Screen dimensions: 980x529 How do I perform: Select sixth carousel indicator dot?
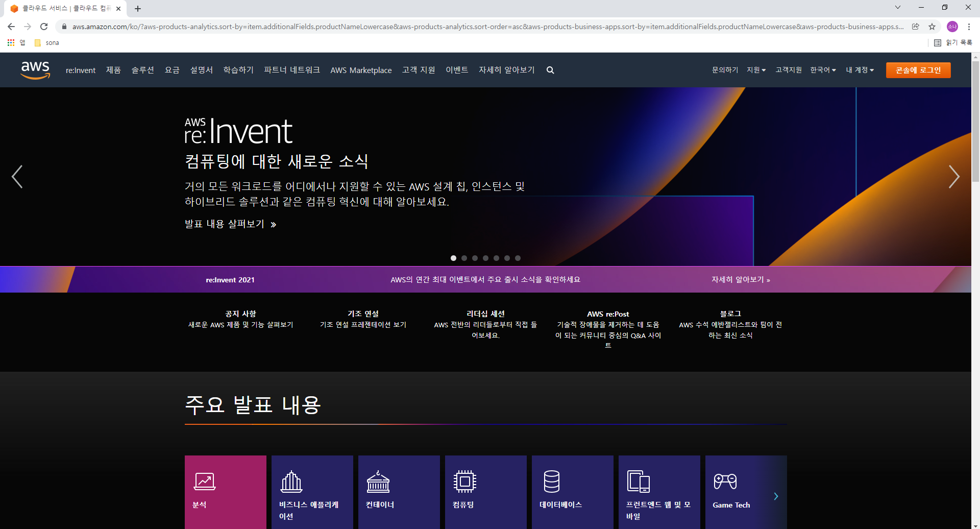pos(507,258)
